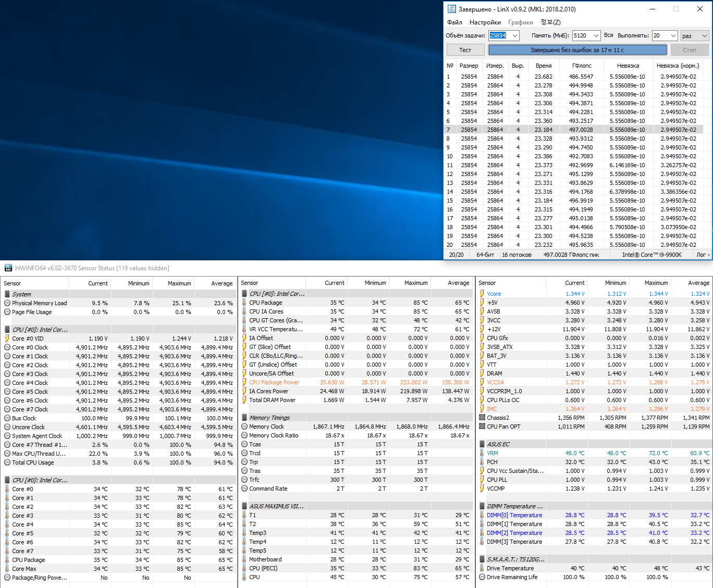Click the drive icon of S.M.A.R.T. group
This screenshot has height=588, width=713.
click(482, 559)
